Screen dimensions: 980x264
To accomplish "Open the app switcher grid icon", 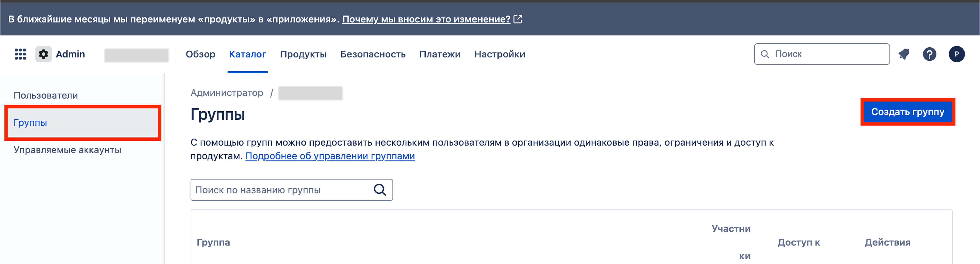I will [x=20, y=54].
